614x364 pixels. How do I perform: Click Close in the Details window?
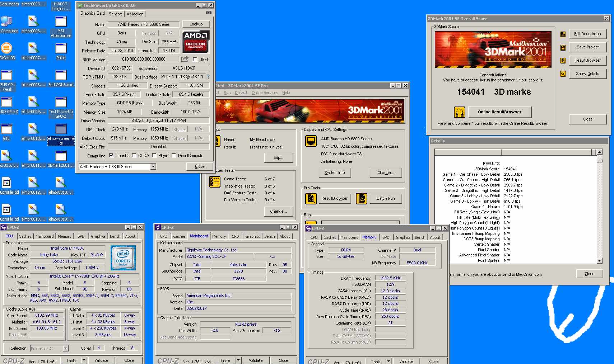coord(589,274)
